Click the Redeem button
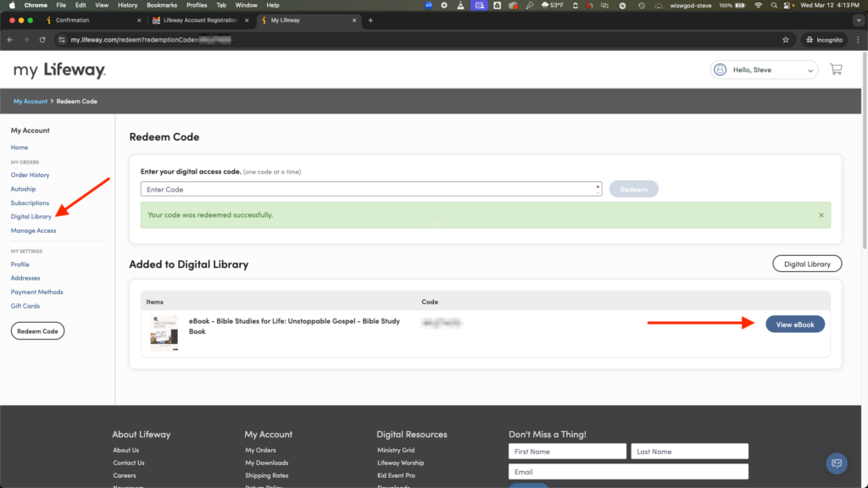The height and width of the screenshot is (488, 868). (633, 189)
